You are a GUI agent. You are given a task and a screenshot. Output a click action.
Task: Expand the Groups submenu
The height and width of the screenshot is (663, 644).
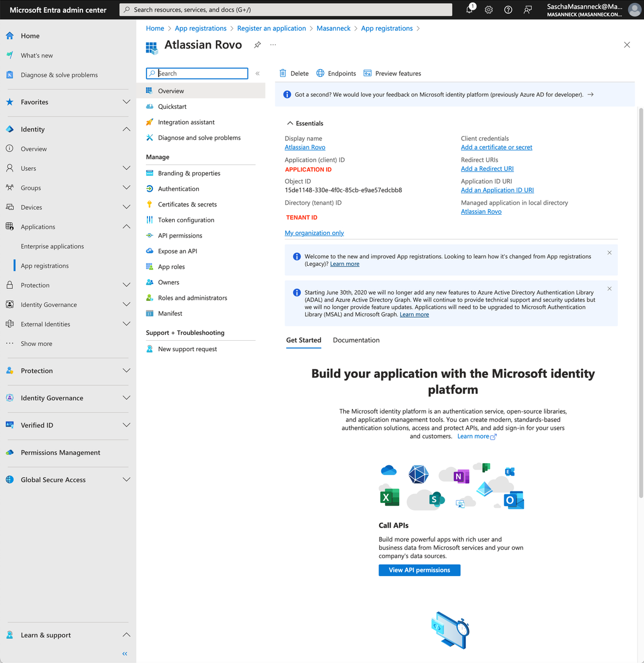coord(126,188)
